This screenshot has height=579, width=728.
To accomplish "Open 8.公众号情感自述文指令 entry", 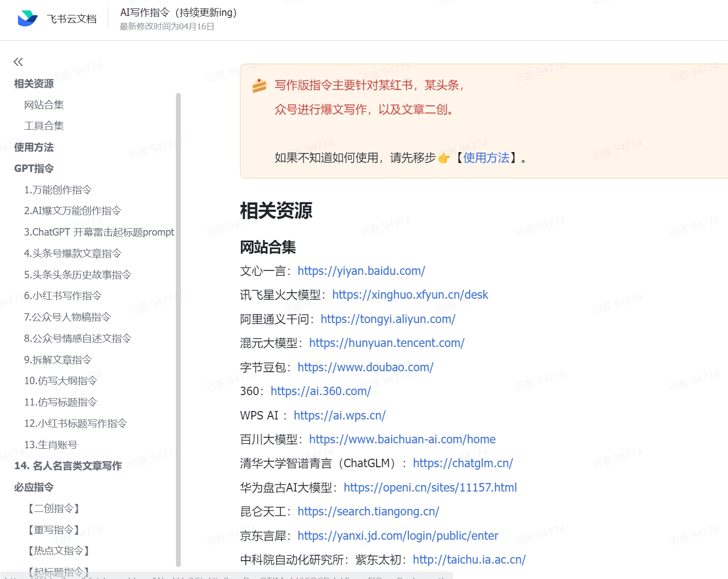I will click(78, 338).
